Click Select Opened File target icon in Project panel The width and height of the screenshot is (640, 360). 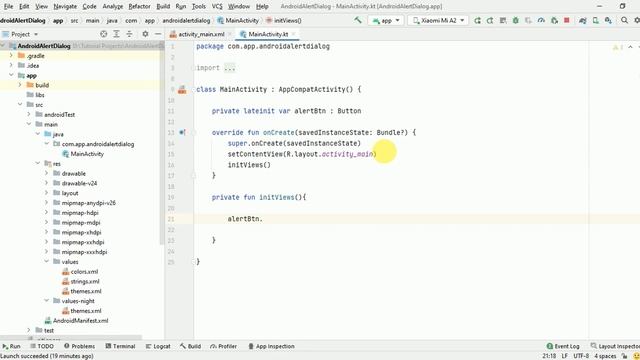[x=104, y=34]
